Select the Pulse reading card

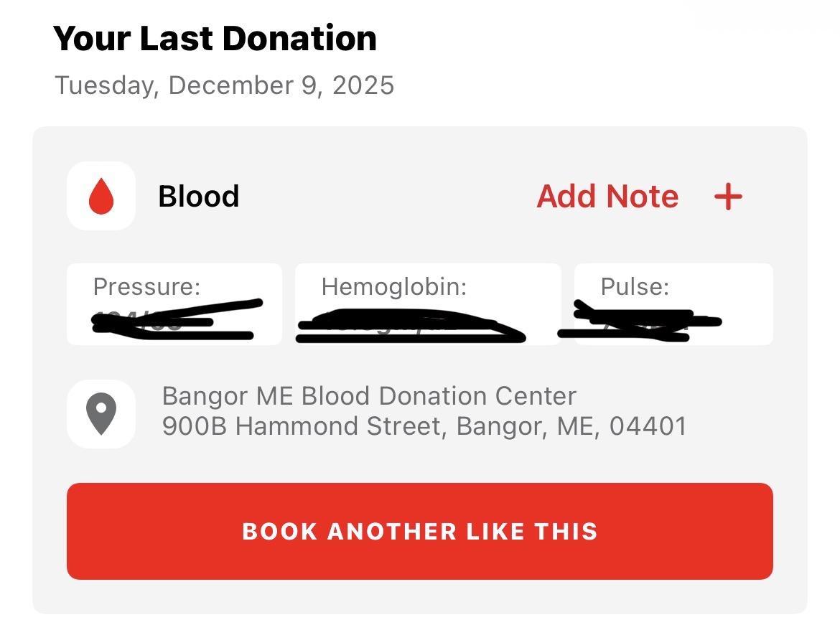(673, 304)
